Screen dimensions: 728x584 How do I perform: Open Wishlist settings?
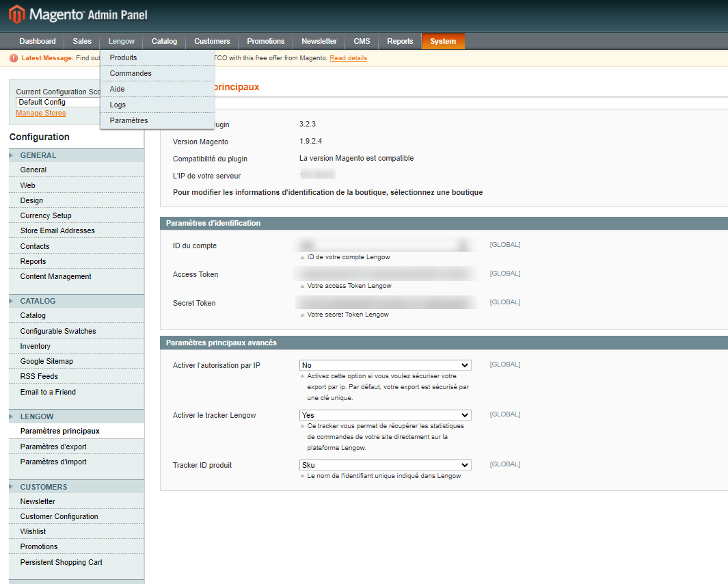pyautogui.click(x=77, y=531)
